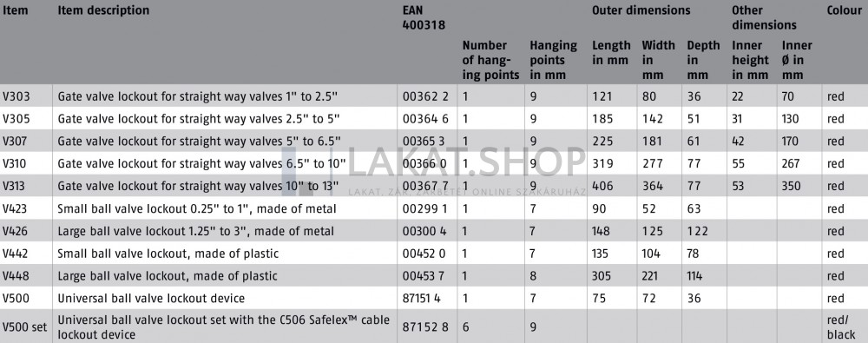Click the Universal ball valve lockout device description

(151, 298)
